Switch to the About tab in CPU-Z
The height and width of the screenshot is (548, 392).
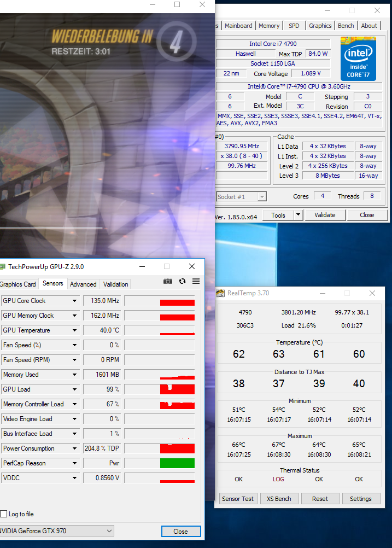pos(369,26)
